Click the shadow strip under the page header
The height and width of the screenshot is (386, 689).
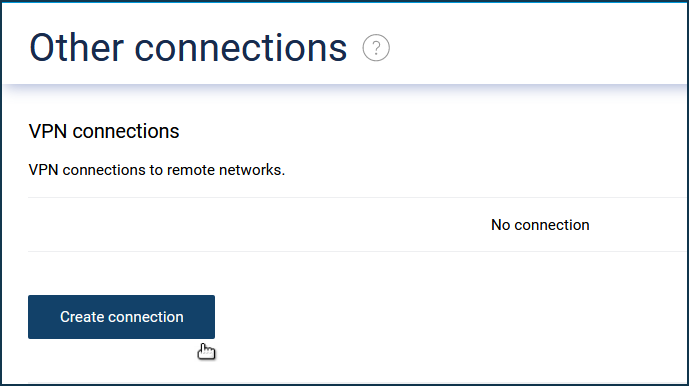[345, 90]
